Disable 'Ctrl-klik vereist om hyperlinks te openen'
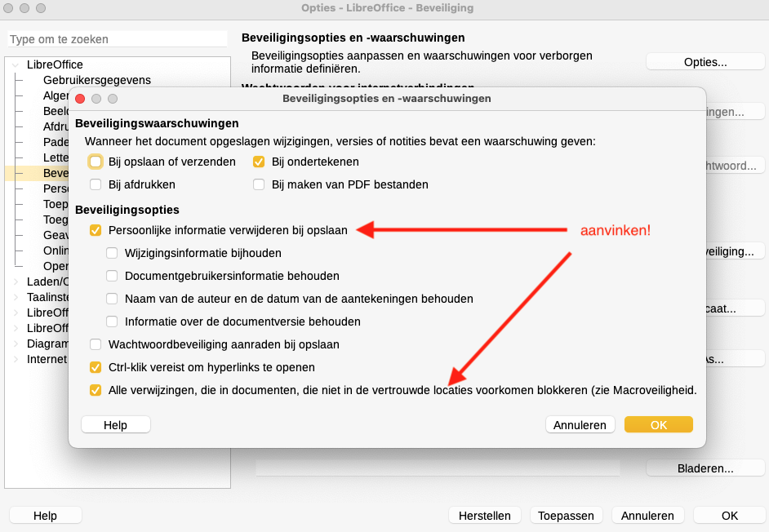This screenshot has height=532, width=769. click(x=96, y=367)
